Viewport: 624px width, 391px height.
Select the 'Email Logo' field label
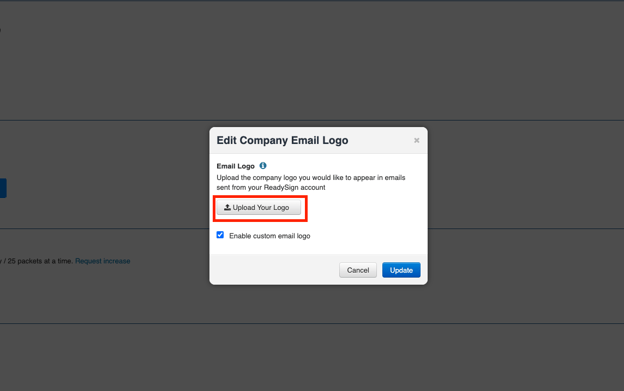236,166
